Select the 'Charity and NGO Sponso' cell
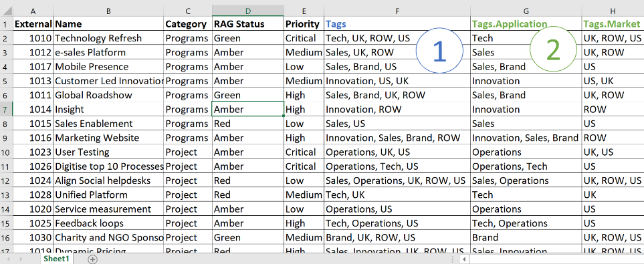Screen dimensions: 644x264 tap(108, 237)
